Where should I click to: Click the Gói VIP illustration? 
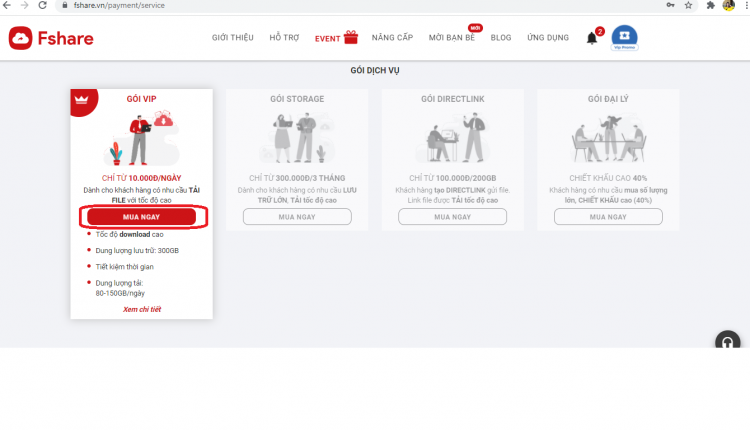coord(142,138)
